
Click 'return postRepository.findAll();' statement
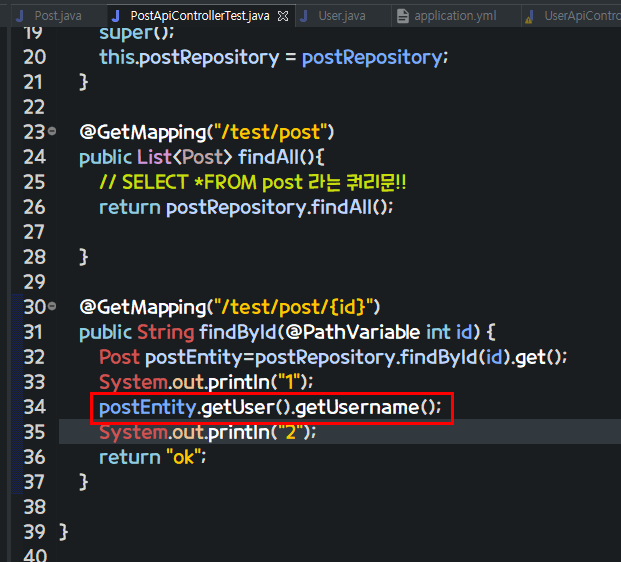(246, 208)
